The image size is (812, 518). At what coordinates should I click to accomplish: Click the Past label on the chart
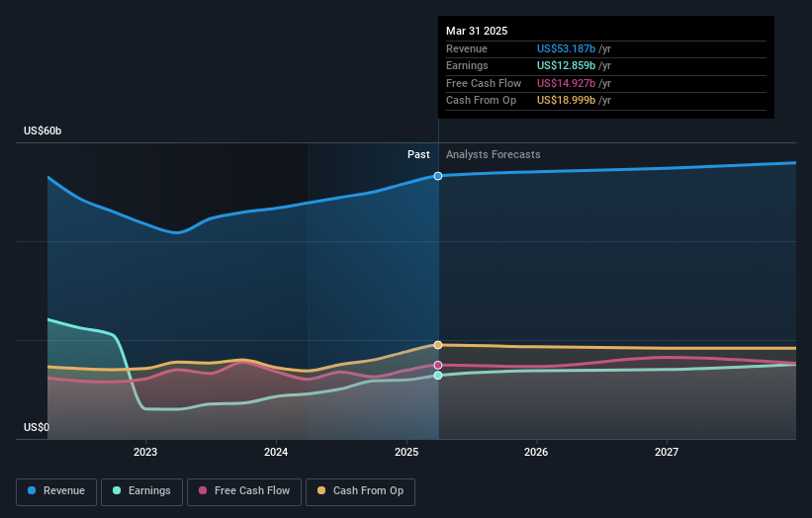coord(418,154)
